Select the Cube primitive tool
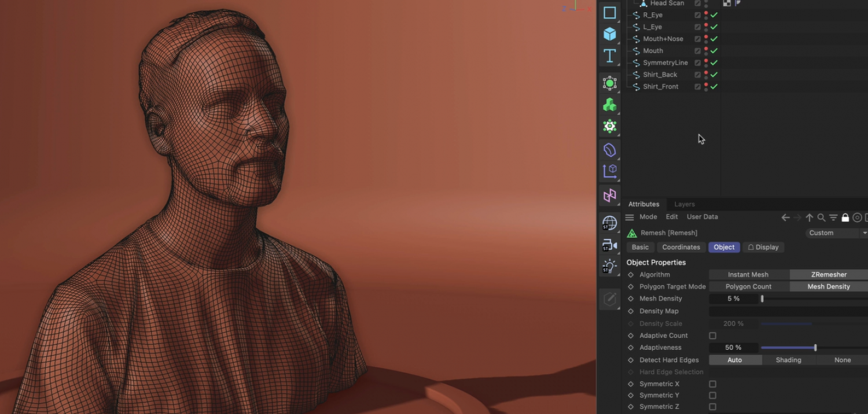The image size is (868, 414). click(x=609, y=34)
